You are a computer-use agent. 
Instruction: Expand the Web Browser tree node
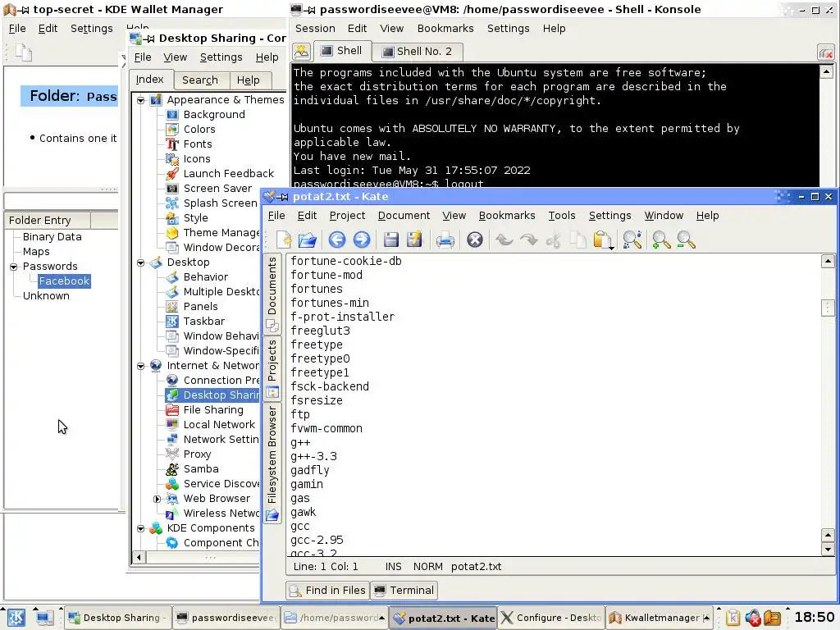(157, 499)
